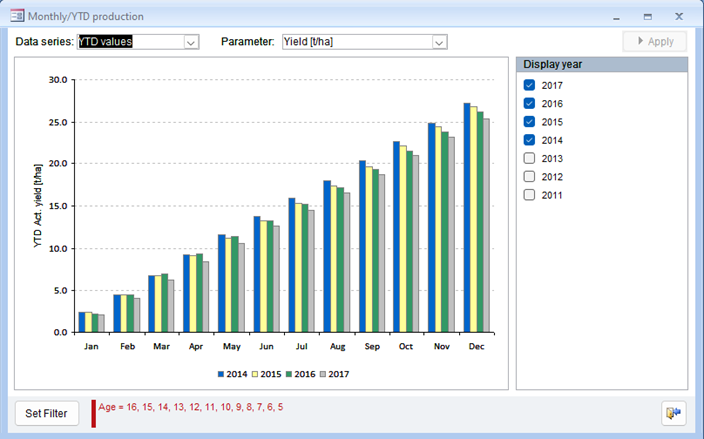Uncheck the 2015 display year checkbox
This screenshot has height=439, width=704.
coord(529,122)
